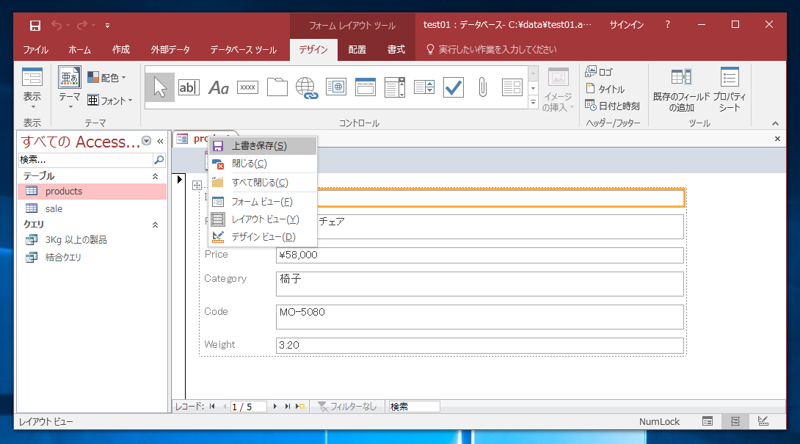Select the 3Kg 以上の製品 query
This screenshot has width=800, height=444.
[92, 240]
